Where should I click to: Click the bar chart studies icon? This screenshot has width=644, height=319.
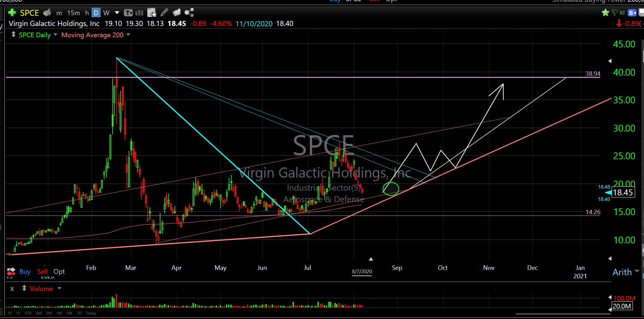(x=139, y=13)
